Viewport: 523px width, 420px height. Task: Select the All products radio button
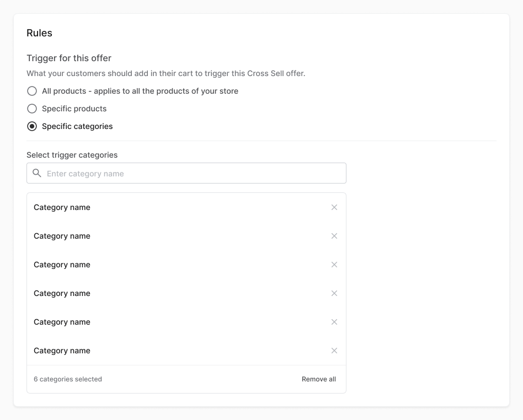pyautogui.click(x=32, y=91)
